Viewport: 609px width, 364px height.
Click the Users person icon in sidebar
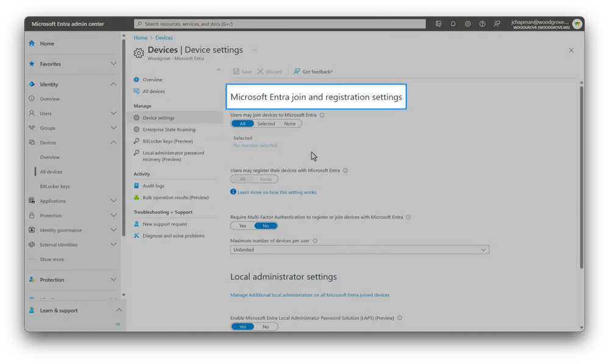(32, 113)
